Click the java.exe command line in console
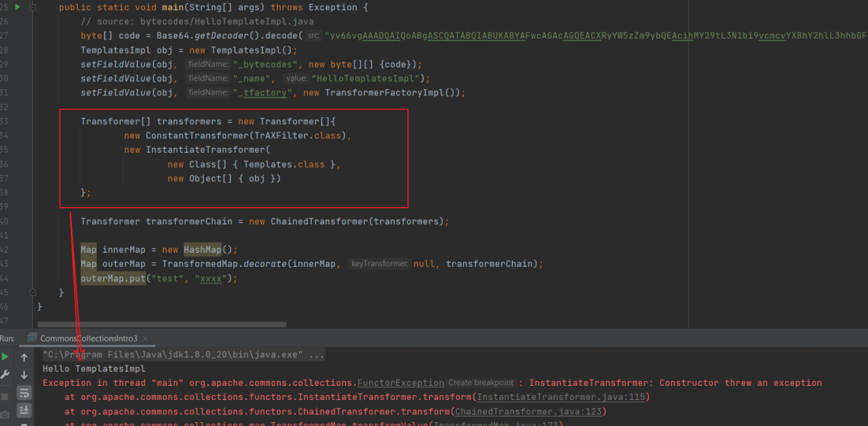 184,354
